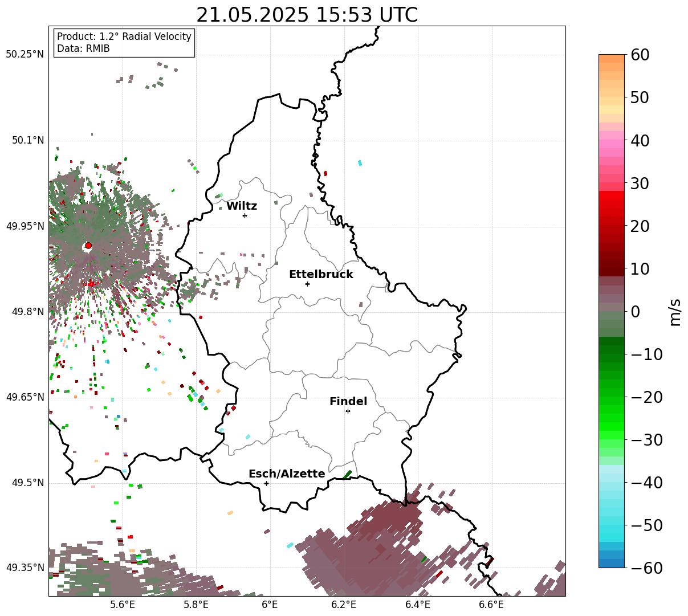Image resolution: width=688 pixels, height=616 pixels.
Task: Click the −50 colorbar tick label
Action: tap(646, 525)
